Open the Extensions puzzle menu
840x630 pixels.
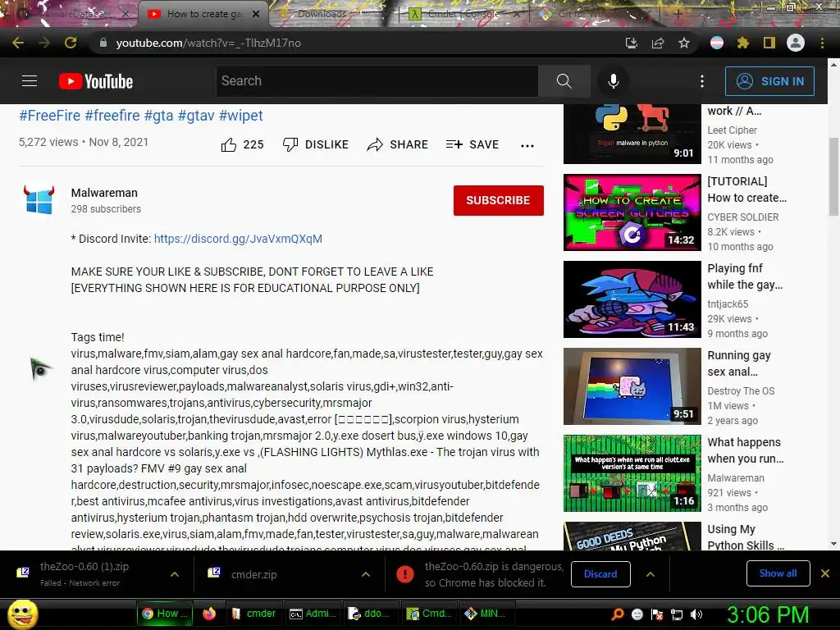click(743, 43)
